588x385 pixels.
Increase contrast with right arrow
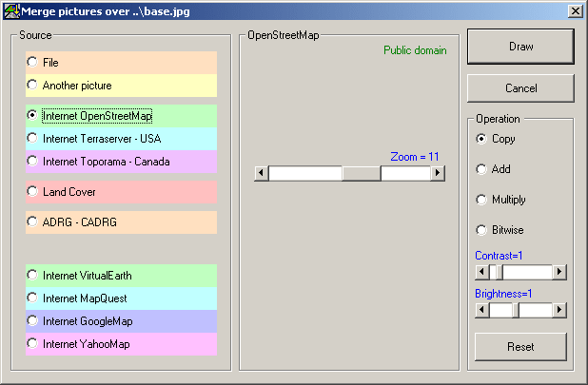pos(559,272)
